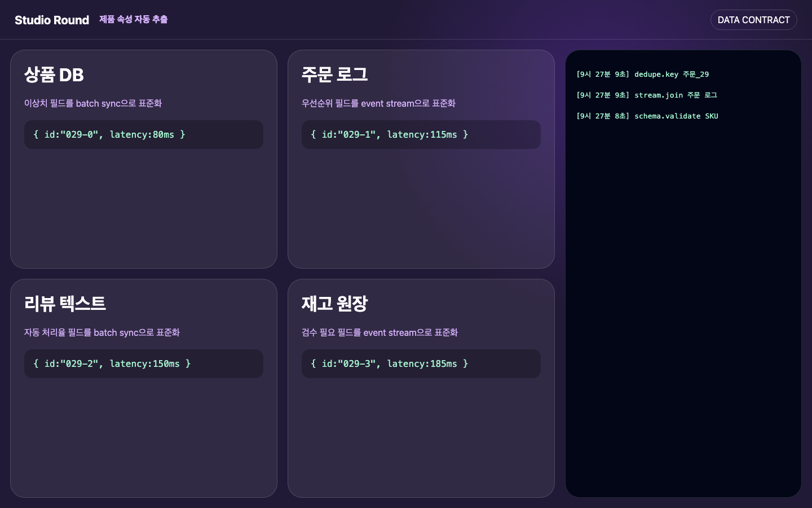812x508 pixels.
Task: Select the 이상치 필드를 batch sync description
Action: point(93,103)
